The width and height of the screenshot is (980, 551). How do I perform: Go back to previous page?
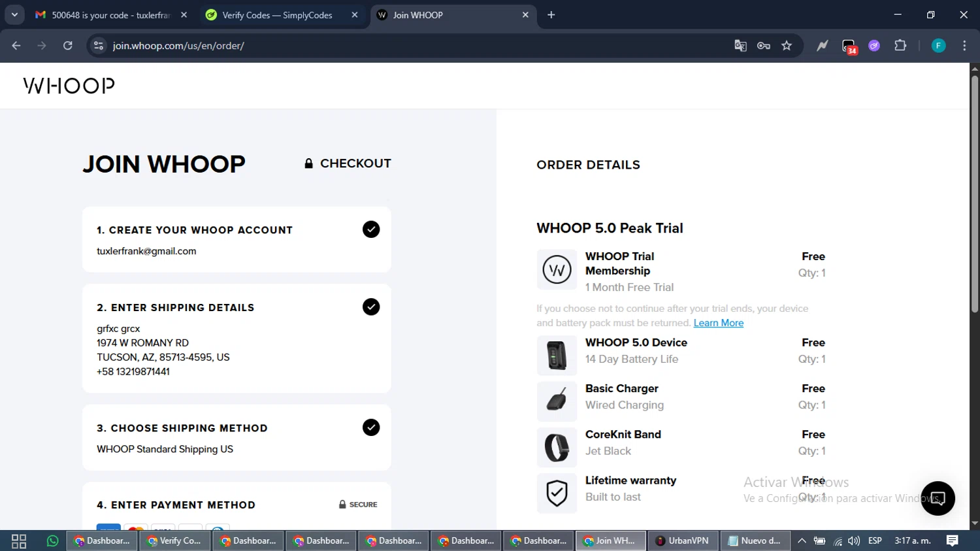16,46
